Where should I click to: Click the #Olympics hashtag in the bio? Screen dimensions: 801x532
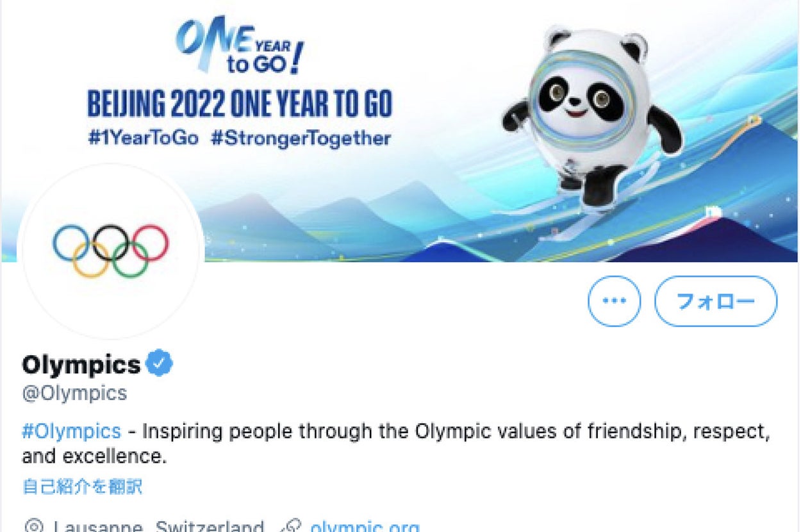point(71,431)
